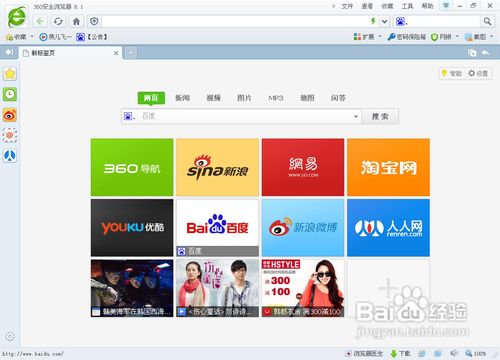Go to the home page icon
Screen dimensions: 500x360
76,22
